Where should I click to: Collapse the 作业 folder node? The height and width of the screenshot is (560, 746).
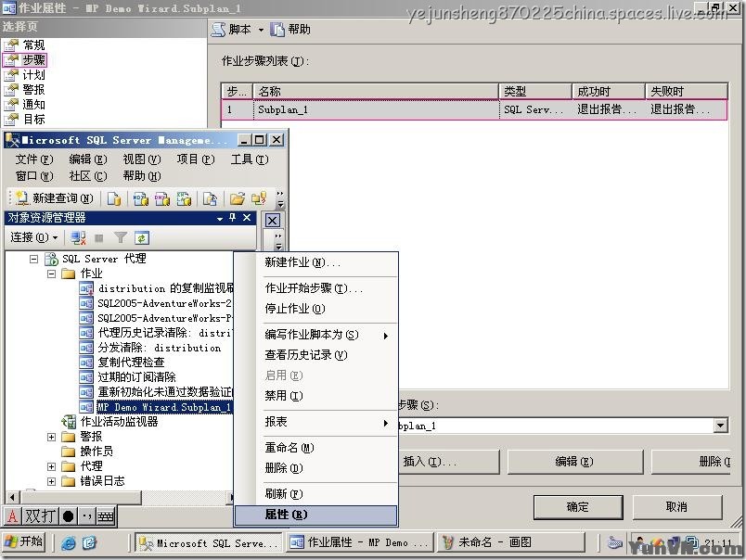tap(51, 274)
